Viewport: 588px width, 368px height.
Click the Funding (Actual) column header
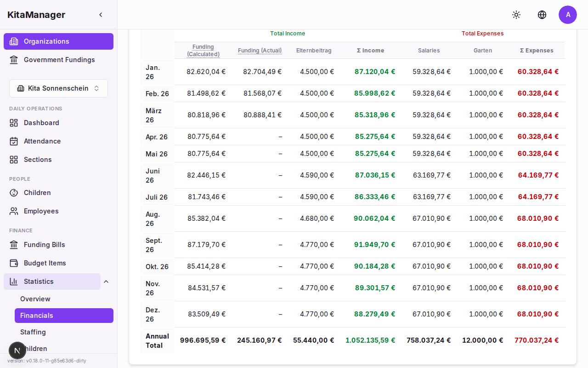click(260, 50)
